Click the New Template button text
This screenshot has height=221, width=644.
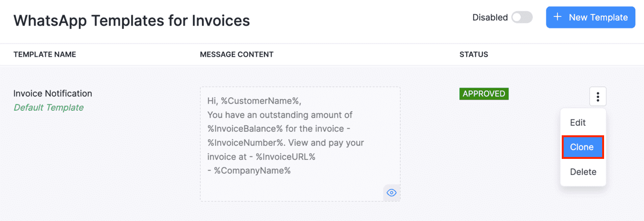pos(598,17)
